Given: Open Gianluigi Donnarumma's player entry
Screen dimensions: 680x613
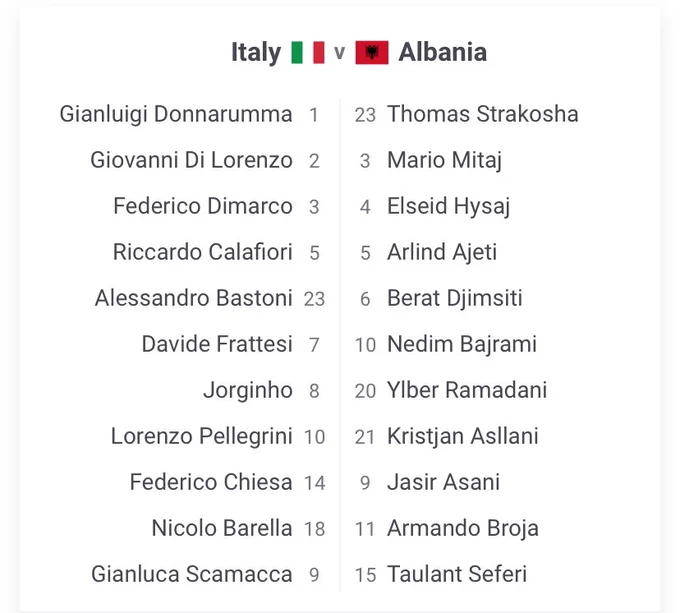Looking at the screenshot, I should [x=176, y=114].
